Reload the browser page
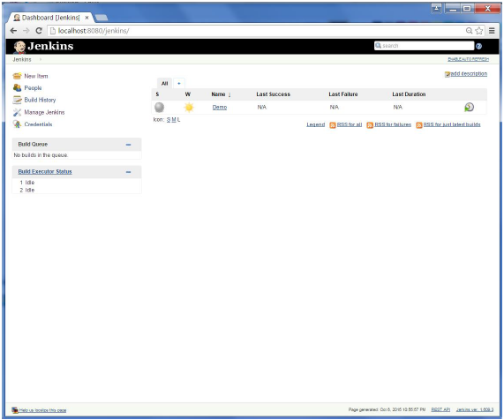 [x=39, y=31]
